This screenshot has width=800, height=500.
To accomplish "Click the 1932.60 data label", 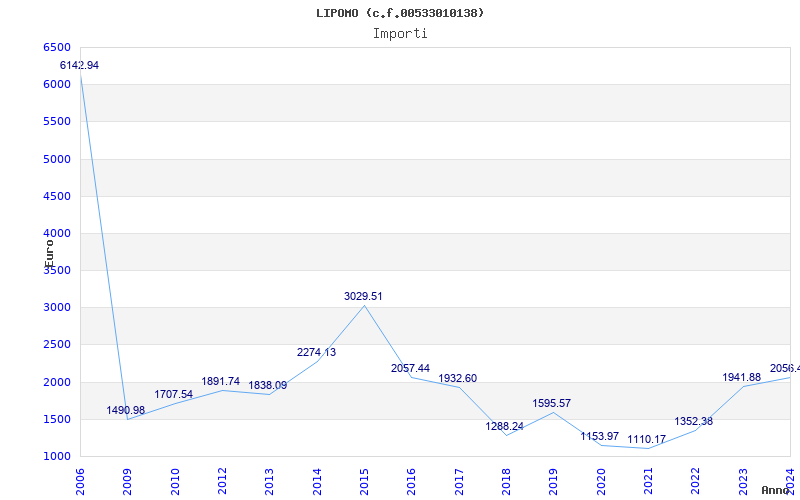I will 458,378.
